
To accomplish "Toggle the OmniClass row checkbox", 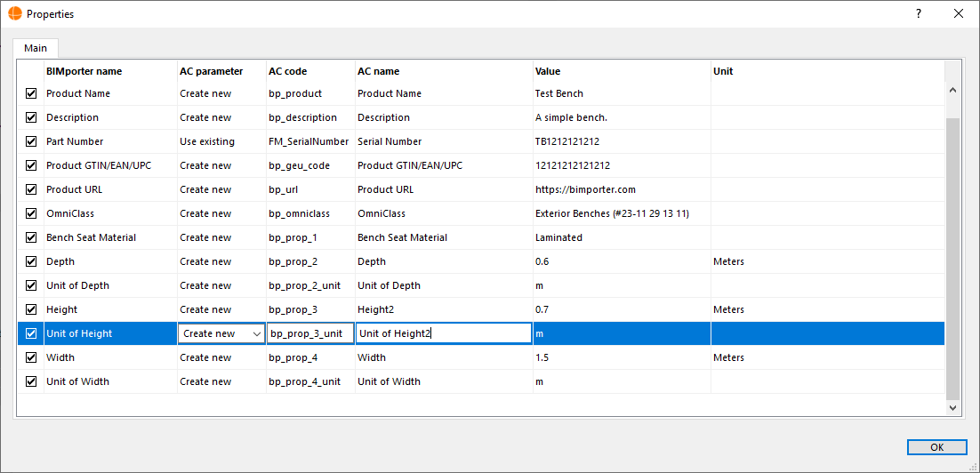I will coord(30,213).
